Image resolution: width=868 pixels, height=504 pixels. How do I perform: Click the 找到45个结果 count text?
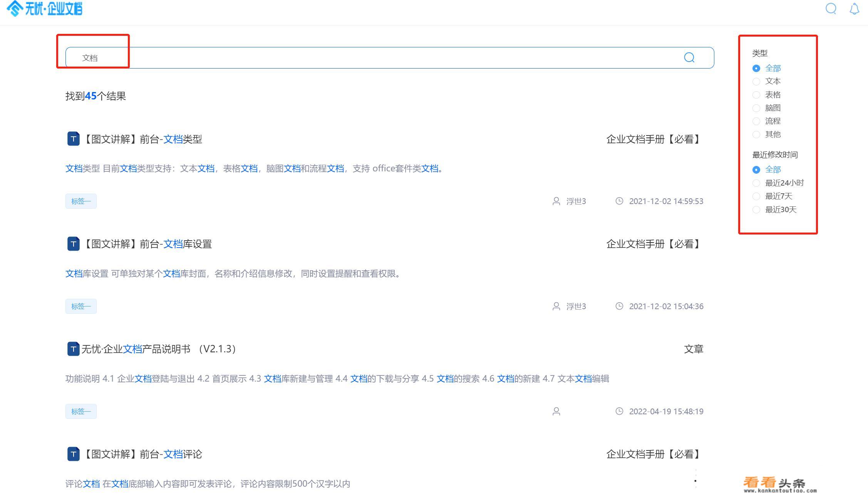(96, 96)
